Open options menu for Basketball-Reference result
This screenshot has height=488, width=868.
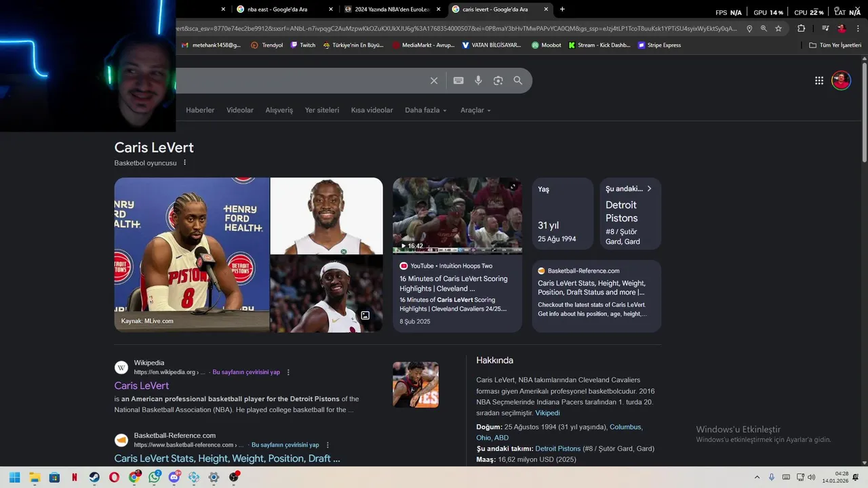328,445
